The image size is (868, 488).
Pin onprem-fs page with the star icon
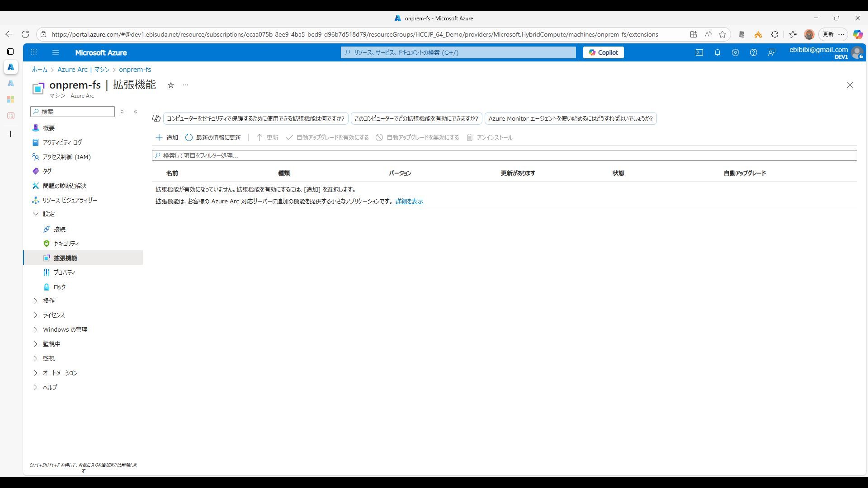click(x=171, y=85)
